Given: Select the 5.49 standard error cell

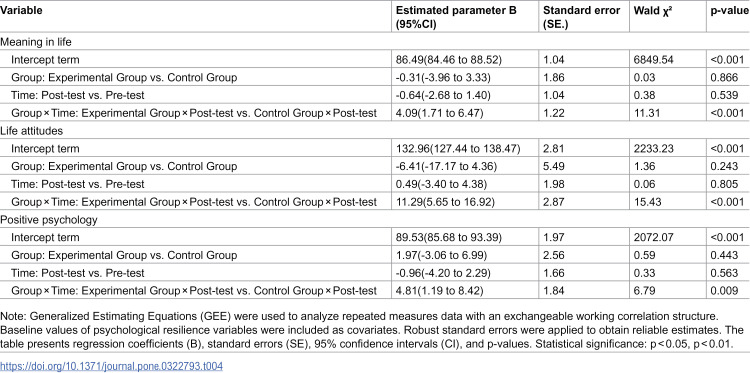Looking at the screenshot, I should pos(553,166).
